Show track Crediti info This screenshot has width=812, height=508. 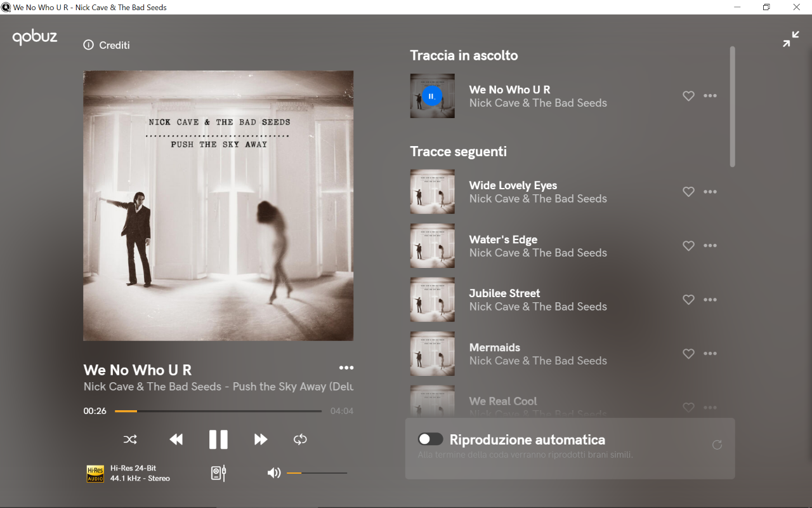(x=107, y=45)
